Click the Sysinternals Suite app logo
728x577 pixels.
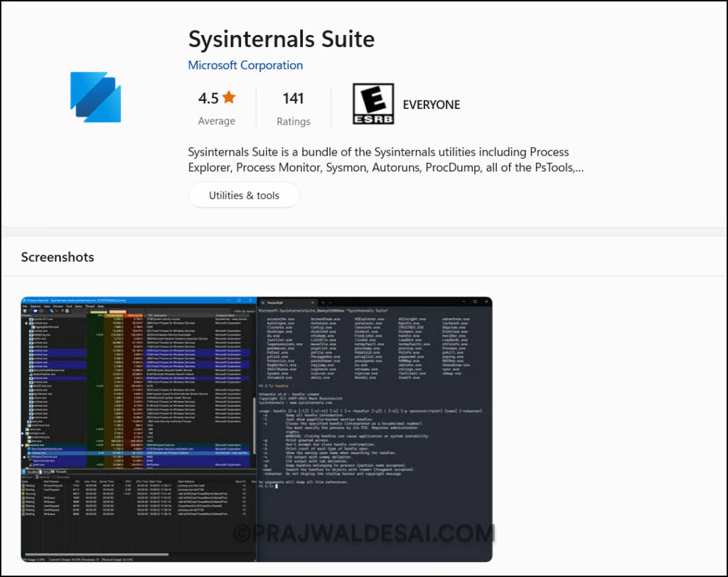(96, 97)
